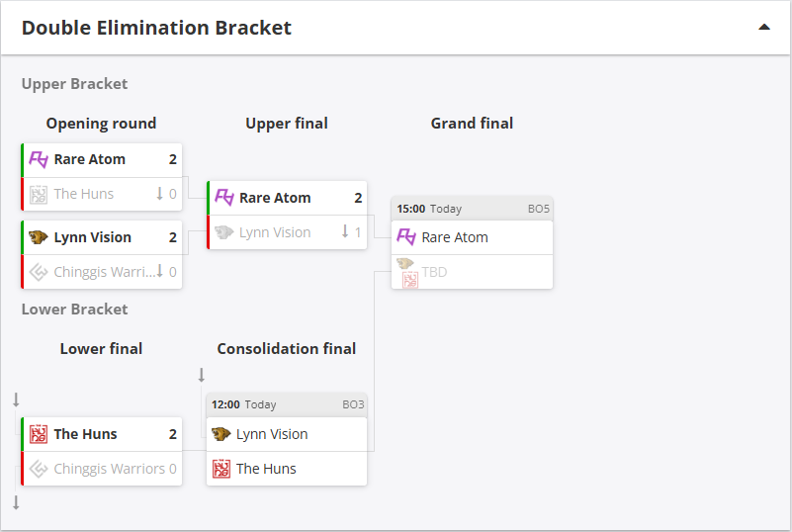
Task: Click the down arrow beside The Huns score
Action: (159, 194)
